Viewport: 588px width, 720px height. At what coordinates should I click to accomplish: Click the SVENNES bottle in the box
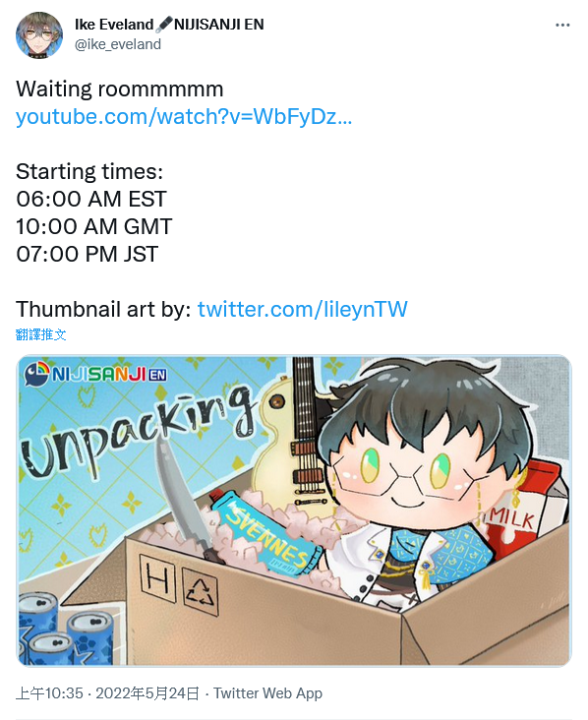(266, 531)
